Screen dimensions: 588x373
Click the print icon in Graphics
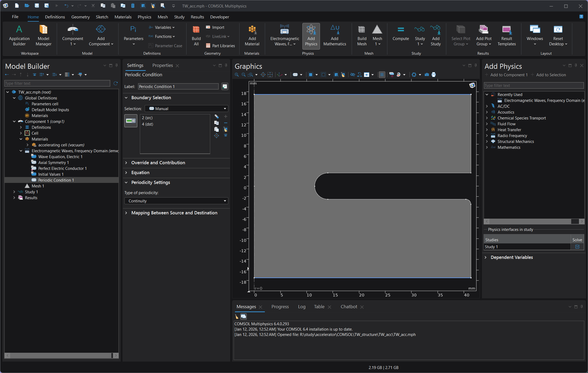434,75
